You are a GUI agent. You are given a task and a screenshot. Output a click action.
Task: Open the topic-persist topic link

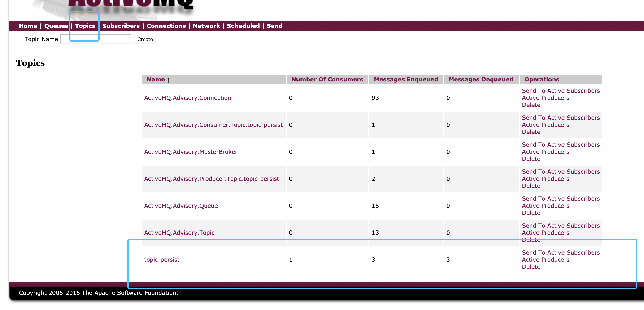(x=161, y=259)
